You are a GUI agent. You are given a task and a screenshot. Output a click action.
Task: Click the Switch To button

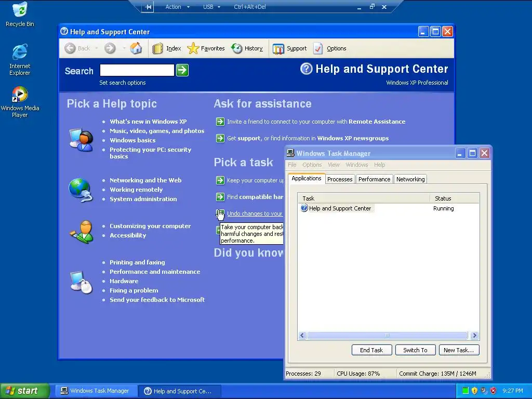[x=415, y=350]
